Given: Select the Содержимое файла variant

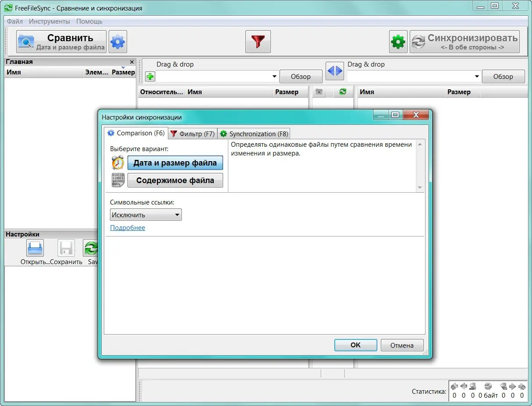Looking at the screenshot, I should (x=175, y=180).
